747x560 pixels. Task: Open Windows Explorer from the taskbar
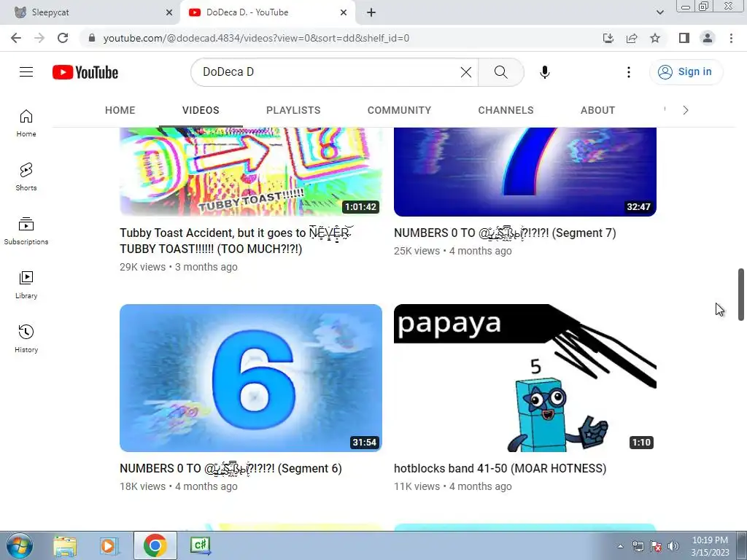click(x=65, y=545)
